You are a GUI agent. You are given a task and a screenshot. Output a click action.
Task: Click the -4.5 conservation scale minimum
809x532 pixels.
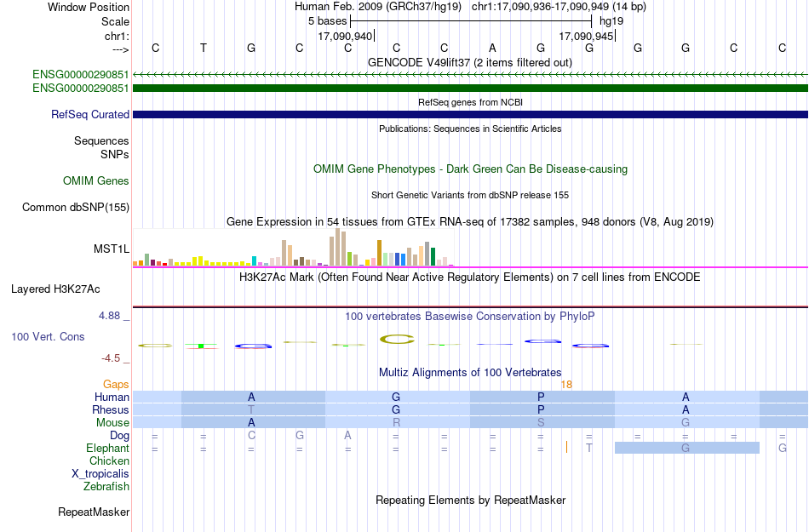click(x=111, y=358)
